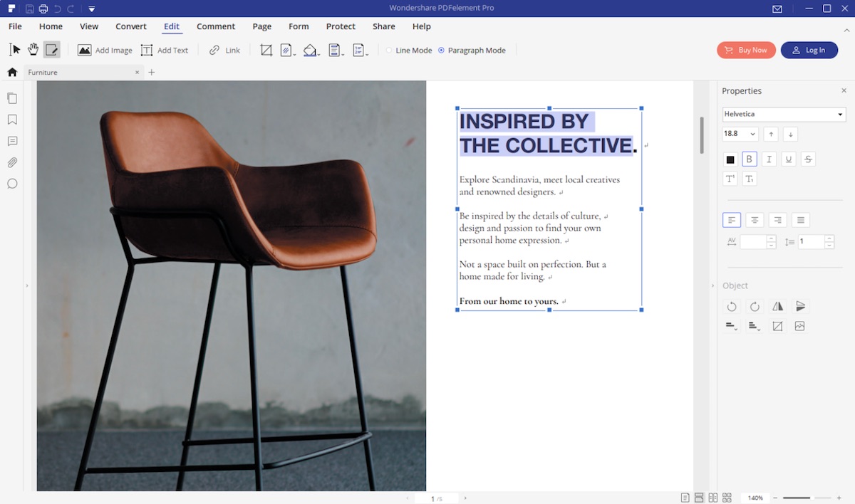
Task: Open the Header & Footer dropdown
Action: pyautogui.click(x=336, y=50)
